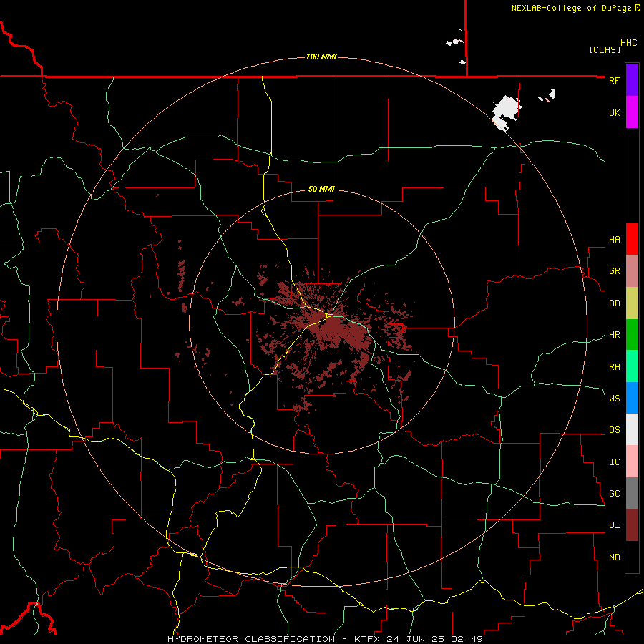Image resolution: width=644 pixels, height=644 pixels.
Task: Click the HHC product label
Action: [628, 43]
